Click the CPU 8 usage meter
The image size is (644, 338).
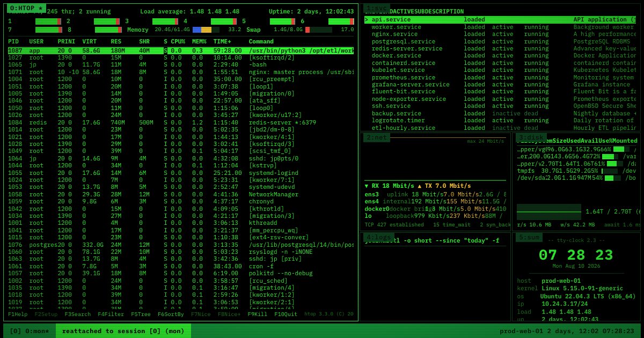(x=108, y=30)
